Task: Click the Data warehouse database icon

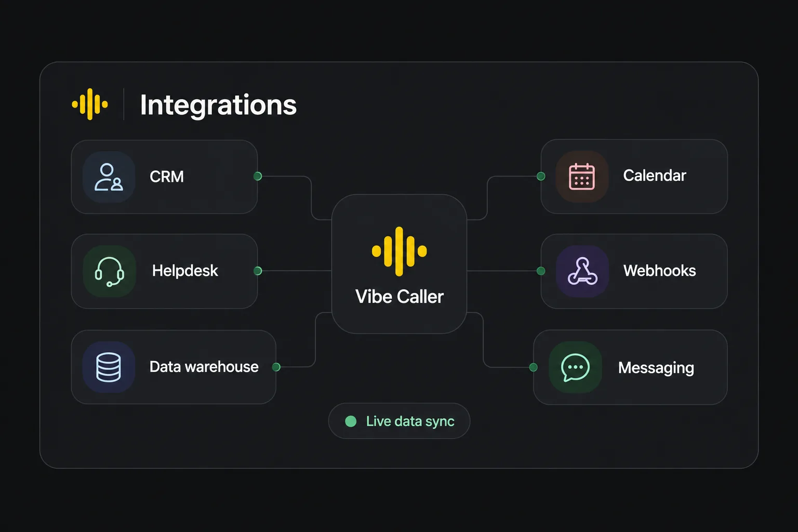Action: (109, 367)
